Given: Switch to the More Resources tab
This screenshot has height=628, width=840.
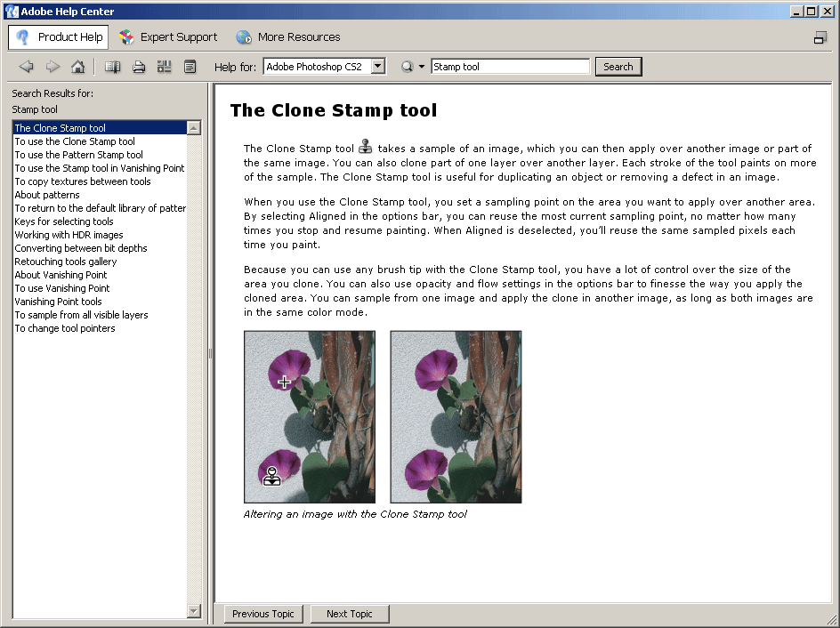Looking at the screenshot, I should (x=288, y=37).
